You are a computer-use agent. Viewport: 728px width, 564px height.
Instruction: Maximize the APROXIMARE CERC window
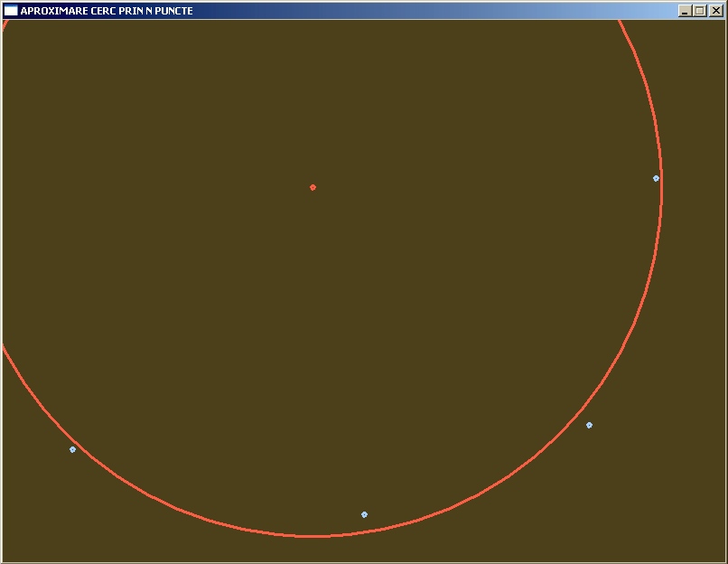[x=700, y=10]
